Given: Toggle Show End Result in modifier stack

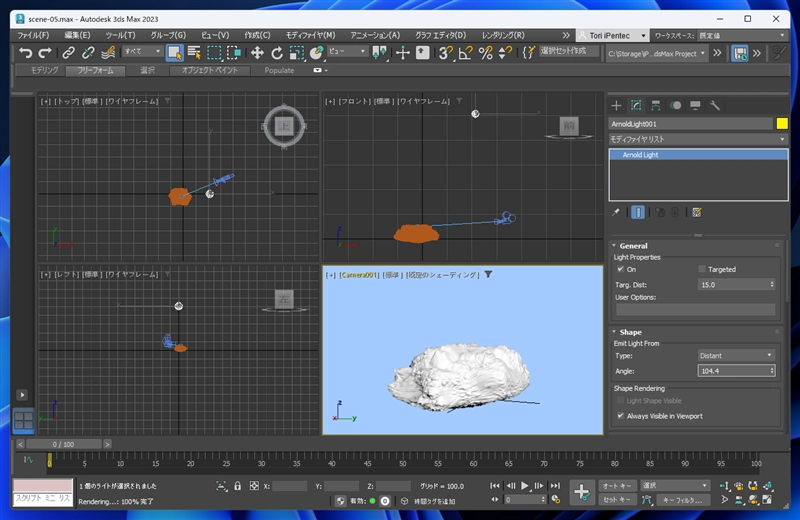Looking at the screenshot, I should (x=638, y=212).
